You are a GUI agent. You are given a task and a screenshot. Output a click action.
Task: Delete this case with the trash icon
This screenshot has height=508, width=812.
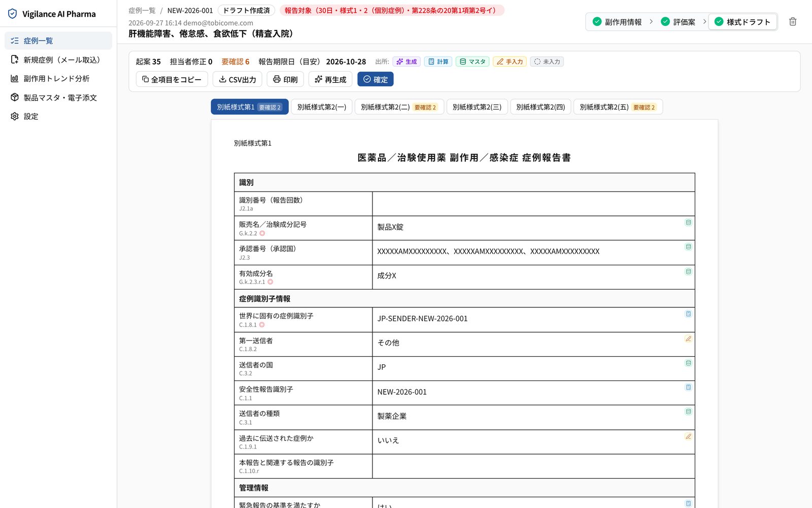coord(793,21)
